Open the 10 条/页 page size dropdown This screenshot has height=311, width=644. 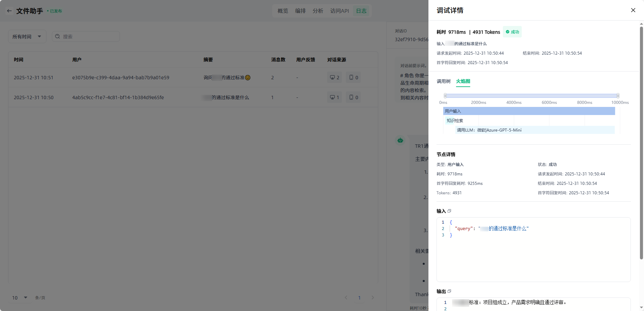pyautogui.click(x=20, y=298)
